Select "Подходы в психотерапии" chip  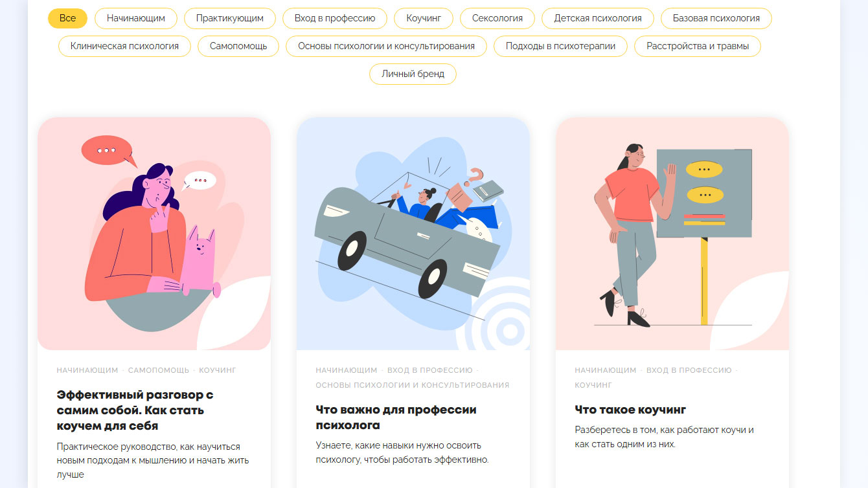pyautogui.click(x=561, y=46)
